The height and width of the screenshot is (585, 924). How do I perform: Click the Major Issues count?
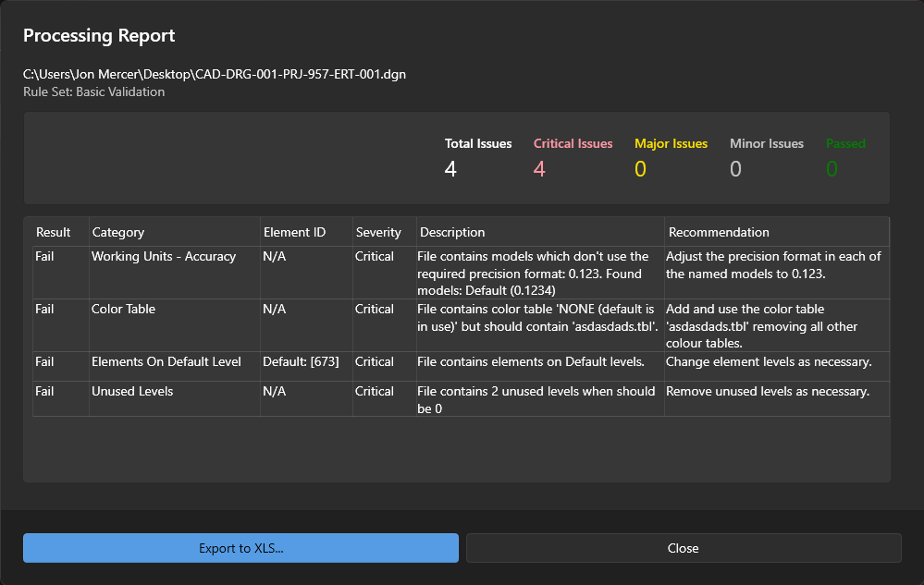[x=640, y=168]
